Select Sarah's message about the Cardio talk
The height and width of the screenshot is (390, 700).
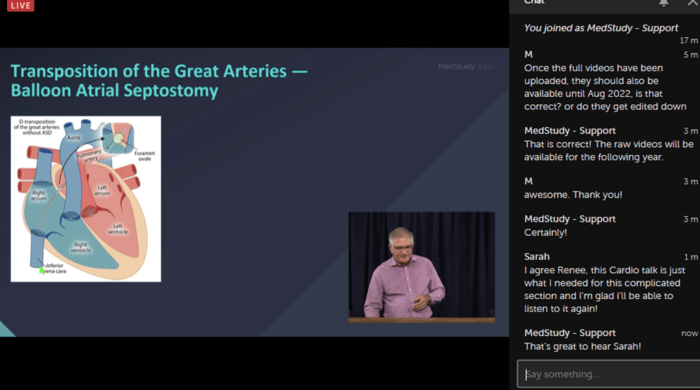tap(604, 289)
